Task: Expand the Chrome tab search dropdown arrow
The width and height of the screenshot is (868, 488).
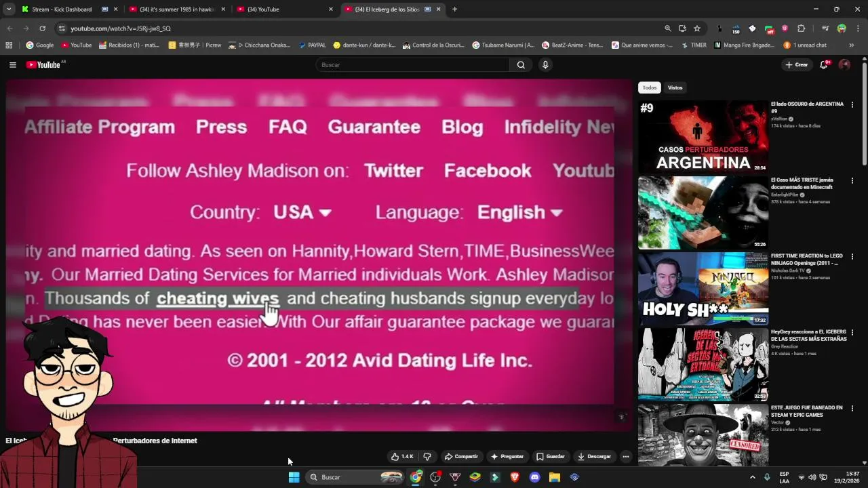Action: pos(9,9)
